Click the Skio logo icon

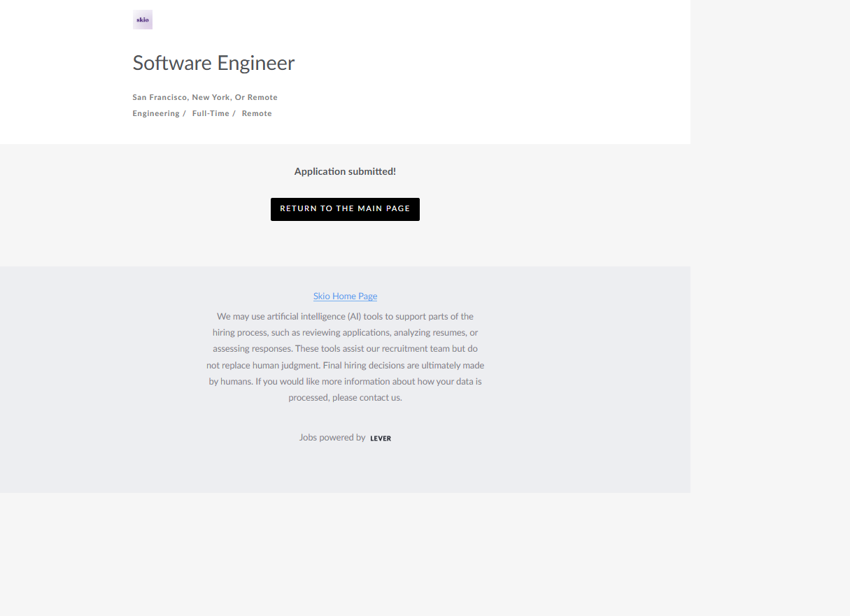tap(143, 20)
